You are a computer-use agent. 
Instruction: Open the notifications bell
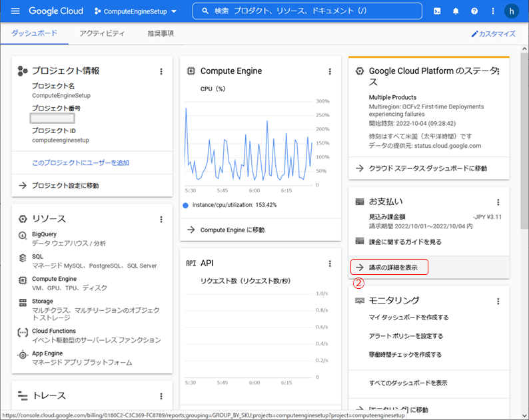(456, 11)
